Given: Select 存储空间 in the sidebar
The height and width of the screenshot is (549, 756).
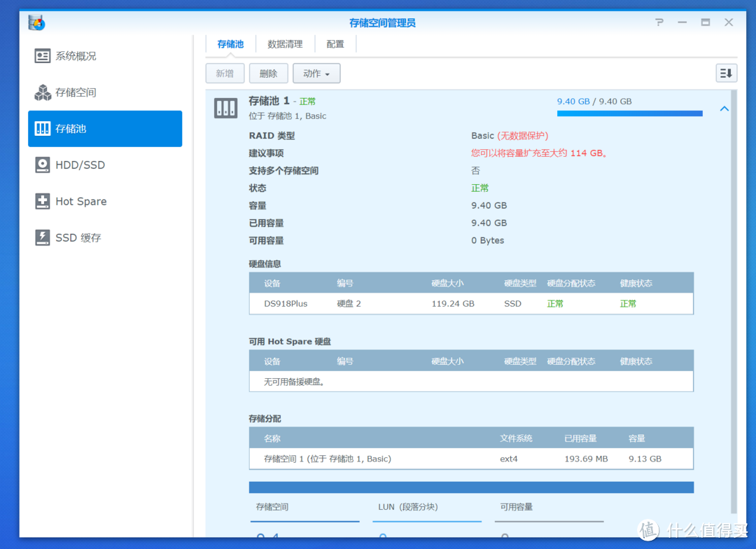Looking at the screenshot, I should click(105, 92).
